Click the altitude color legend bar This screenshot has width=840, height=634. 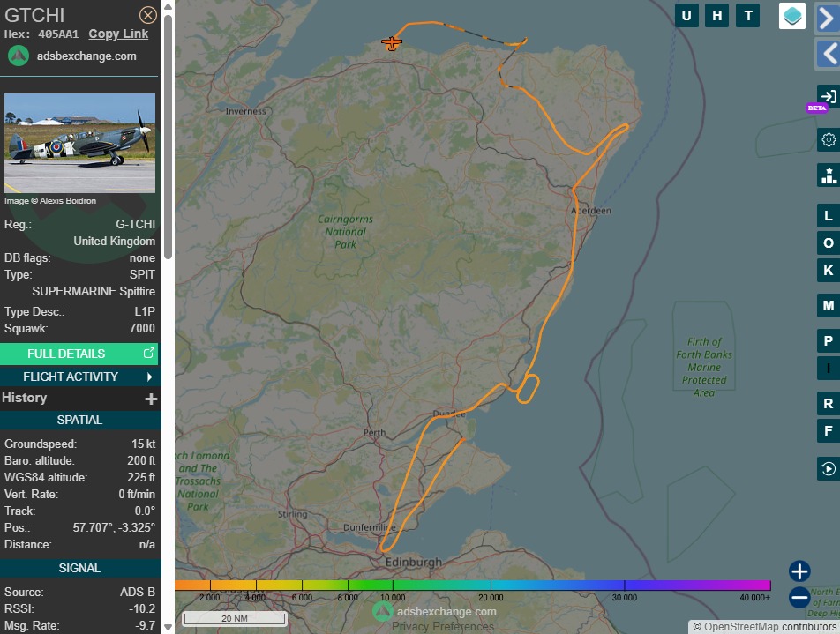pos(472,585)
